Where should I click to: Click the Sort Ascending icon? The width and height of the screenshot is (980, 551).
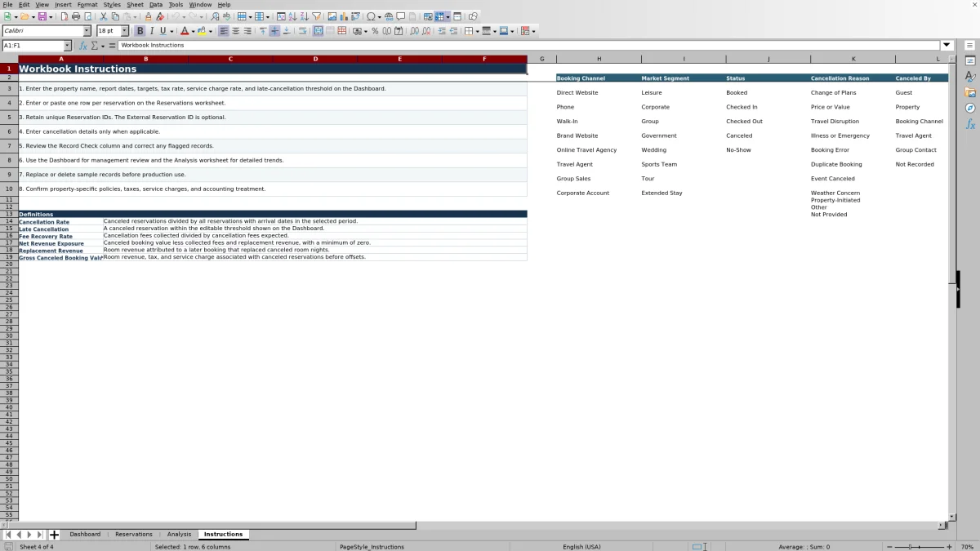292,16
